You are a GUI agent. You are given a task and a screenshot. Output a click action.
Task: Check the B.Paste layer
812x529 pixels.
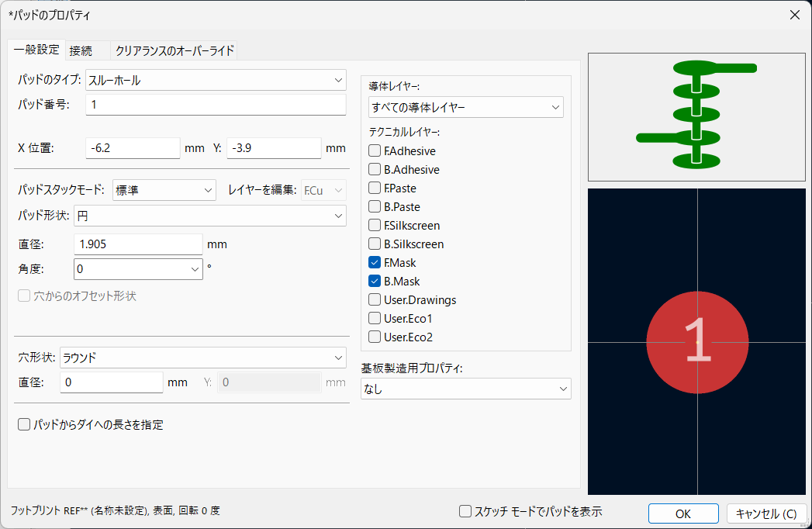pyautogui.click(x=375, y=207)
